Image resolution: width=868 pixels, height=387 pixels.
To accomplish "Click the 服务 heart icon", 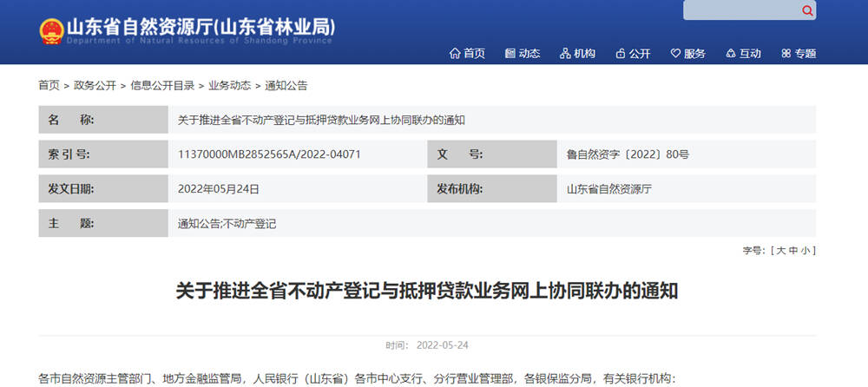I will click(x=675, y=54).
